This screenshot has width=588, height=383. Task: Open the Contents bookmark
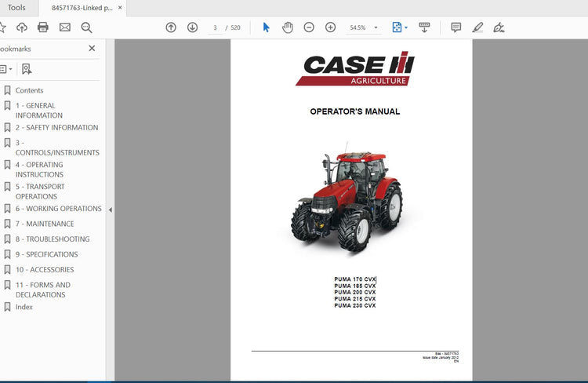click(x=29, y=90)
